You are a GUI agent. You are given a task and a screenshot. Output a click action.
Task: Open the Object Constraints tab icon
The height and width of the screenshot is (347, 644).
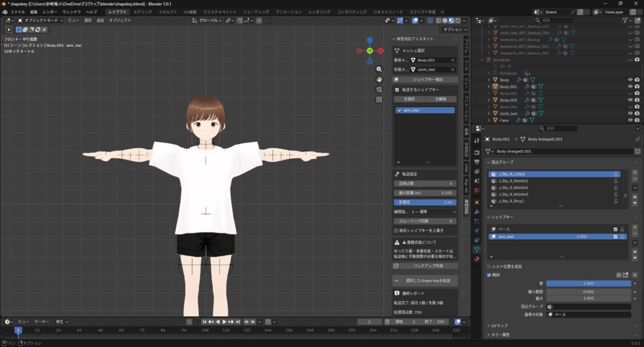[x=477, y=240]
